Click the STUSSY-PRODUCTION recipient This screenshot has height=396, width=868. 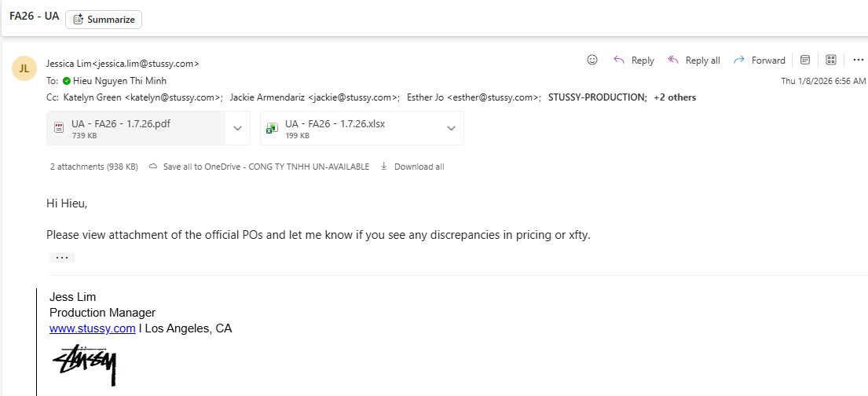point(597,97)
